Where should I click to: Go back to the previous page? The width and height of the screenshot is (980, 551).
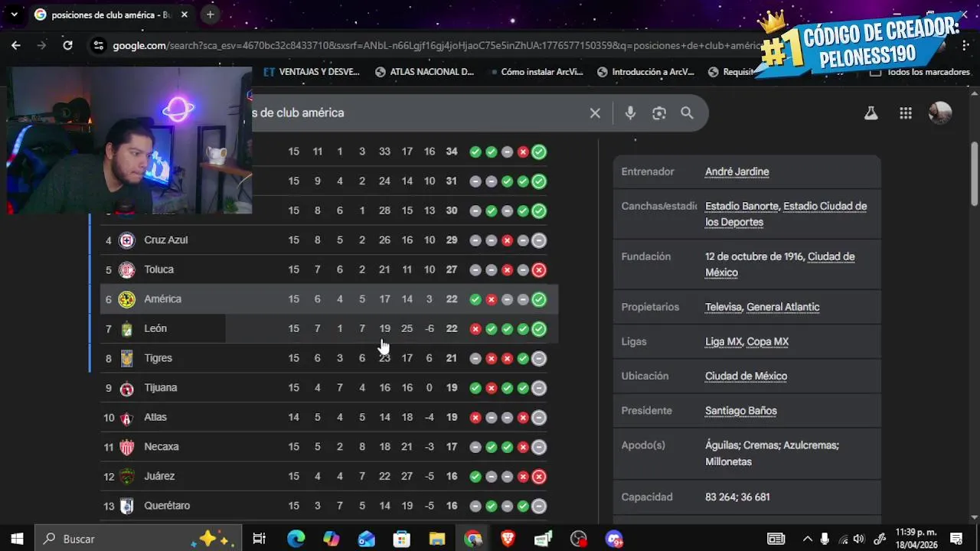[x=16, y=45]
